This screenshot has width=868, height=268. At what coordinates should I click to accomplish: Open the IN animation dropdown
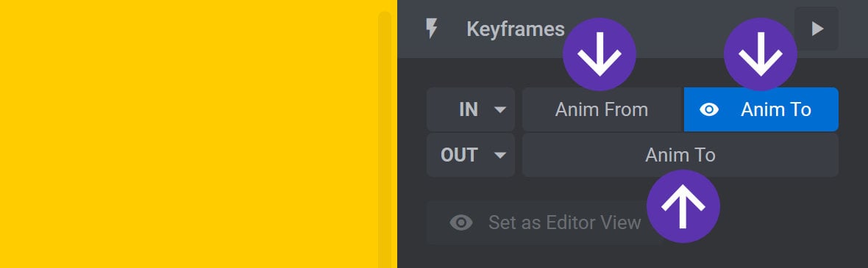click(x=471, y=109)
